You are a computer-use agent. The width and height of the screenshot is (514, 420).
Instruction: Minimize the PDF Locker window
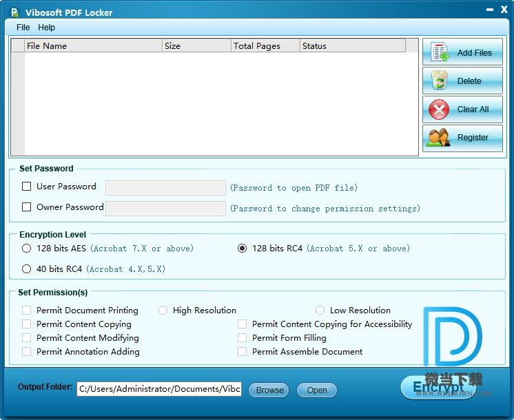pos(490,10)
